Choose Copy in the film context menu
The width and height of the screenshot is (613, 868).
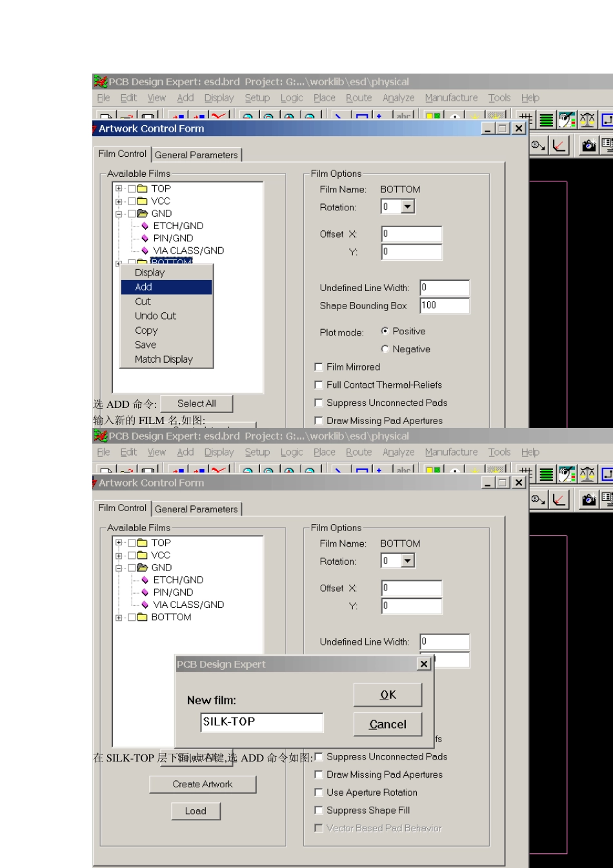pyautogui.click(x=166, y=330)
